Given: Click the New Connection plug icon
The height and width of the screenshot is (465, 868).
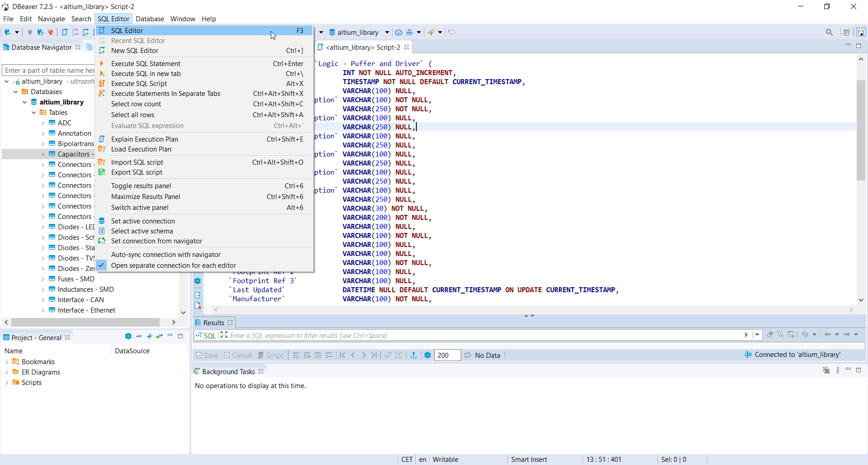Looking at the screenshot, I should (x=8, y=32).
